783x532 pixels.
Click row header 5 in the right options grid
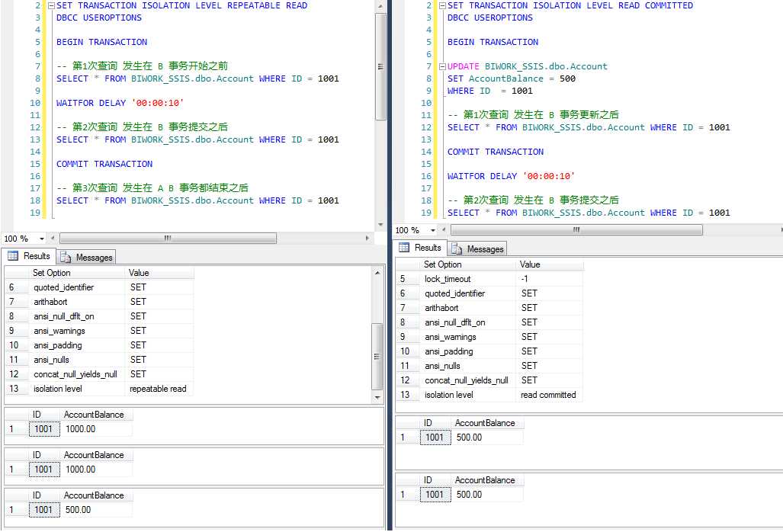(407, 279)
